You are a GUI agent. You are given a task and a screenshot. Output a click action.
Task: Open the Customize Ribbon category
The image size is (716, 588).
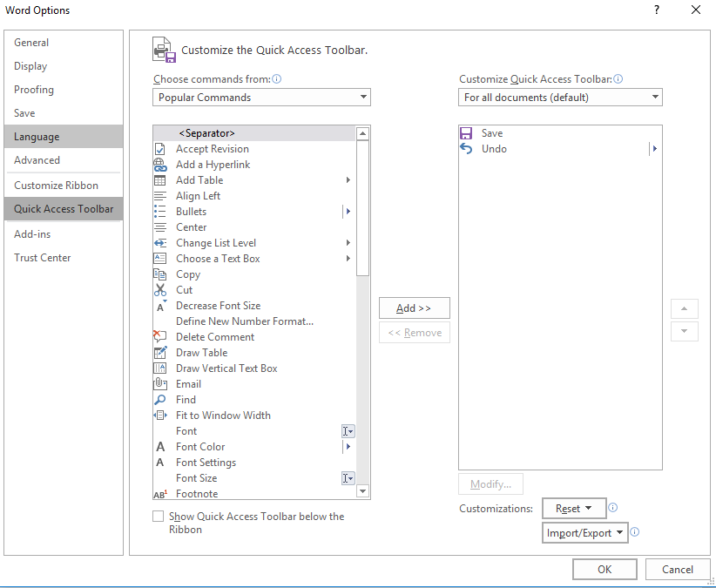coord(64,186)
